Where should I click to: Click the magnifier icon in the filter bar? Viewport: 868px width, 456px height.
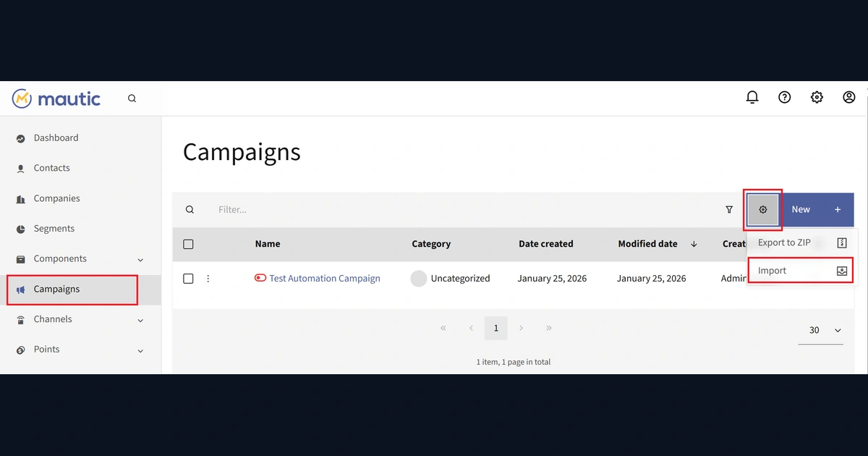click(190, 210)
